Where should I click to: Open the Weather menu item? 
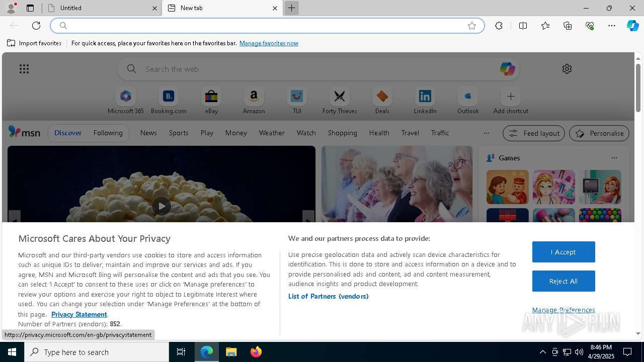[x=272, y=133]
